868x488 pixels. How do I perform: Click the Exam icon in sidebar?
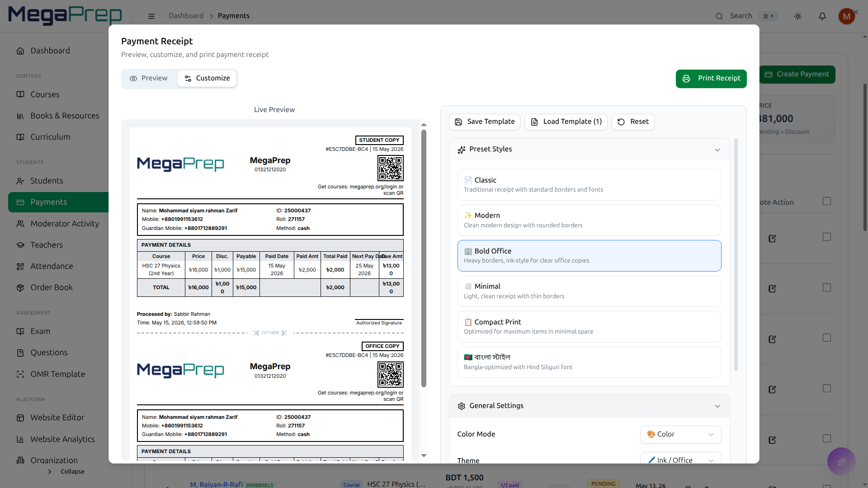[20, 332]
